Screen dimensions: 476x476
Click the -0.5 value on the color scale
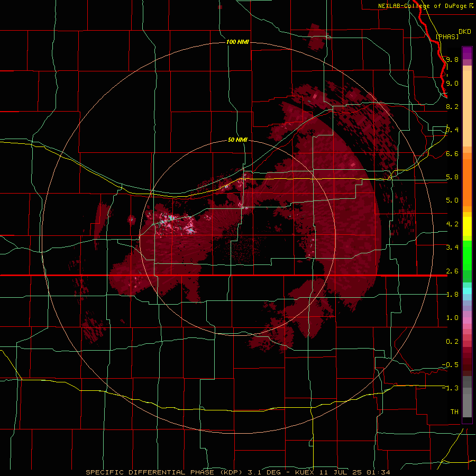[x=450, y=365]
